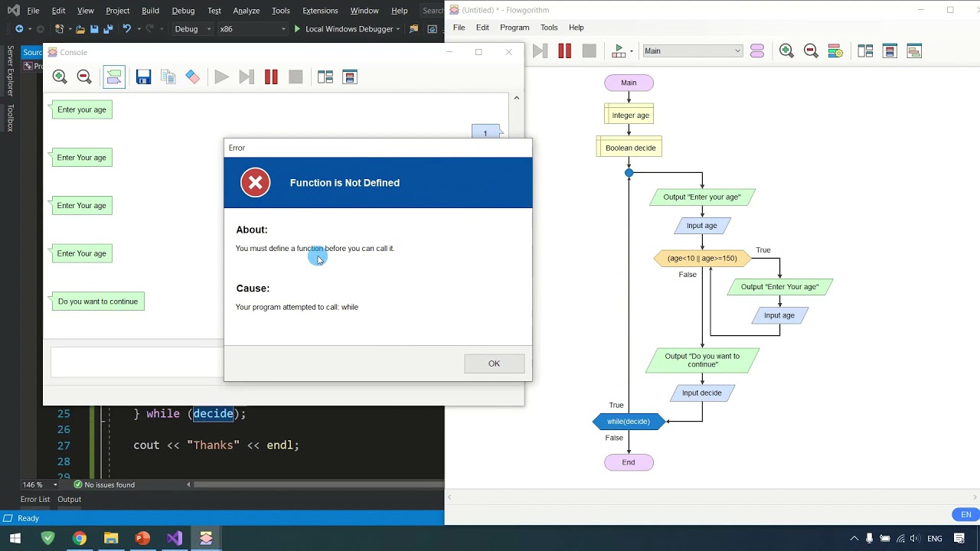Select the Input decide shape
980x551 pixels.
[702, 393]
